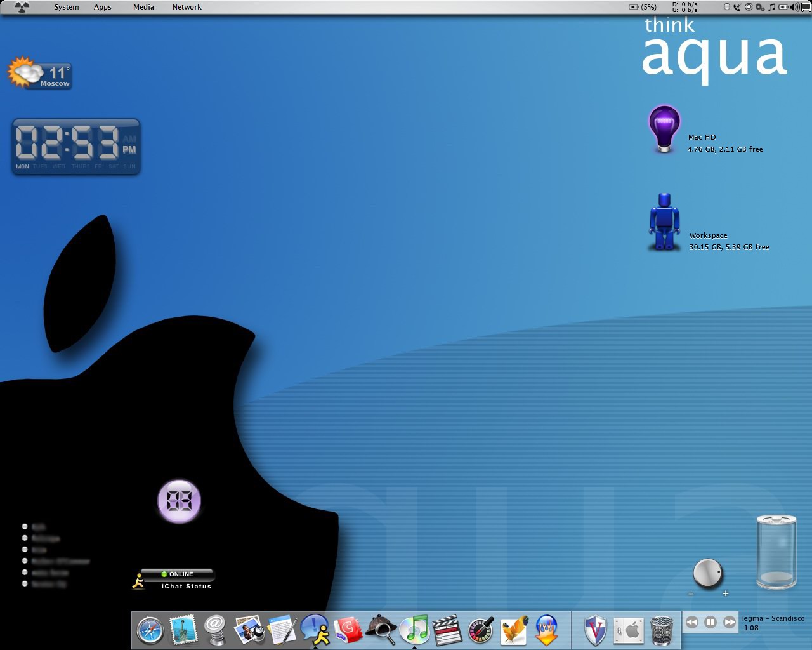Open iChat AIM running man icon

point(315,630)
